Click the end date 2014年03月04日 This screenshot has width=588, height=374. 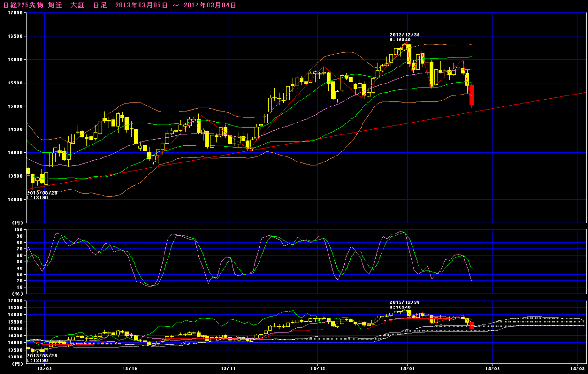point(210,5)
